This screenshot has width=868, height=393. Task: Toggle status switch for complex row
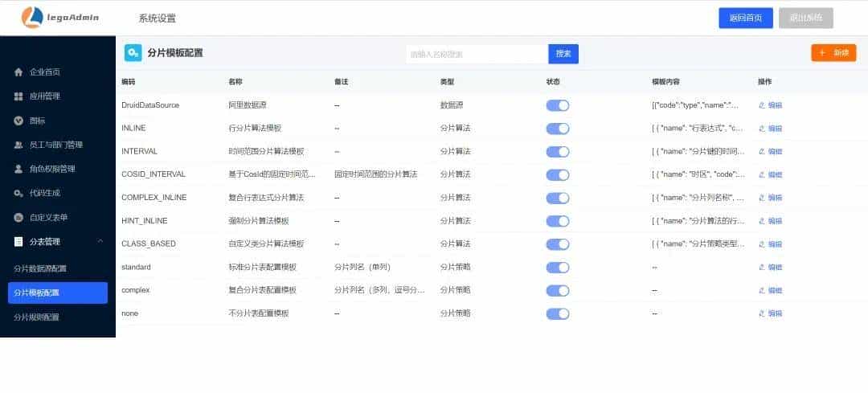pyautogui.click(x=558, y=291)
